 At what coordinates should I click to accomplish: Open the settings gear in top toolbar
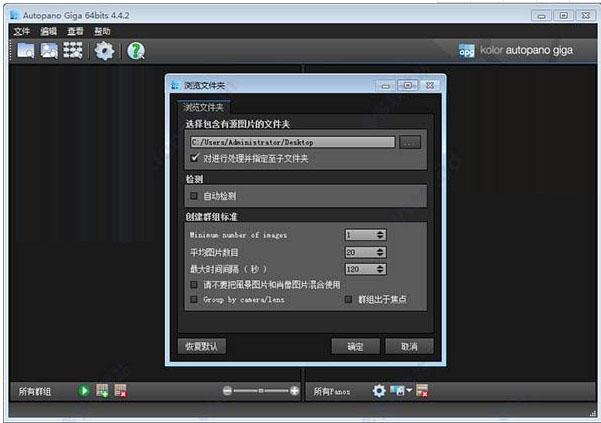[104, 51]
